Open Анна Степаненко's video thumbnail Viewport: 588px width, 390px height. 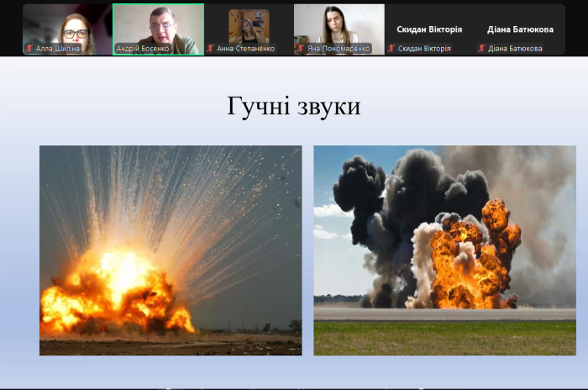(249, 25)
